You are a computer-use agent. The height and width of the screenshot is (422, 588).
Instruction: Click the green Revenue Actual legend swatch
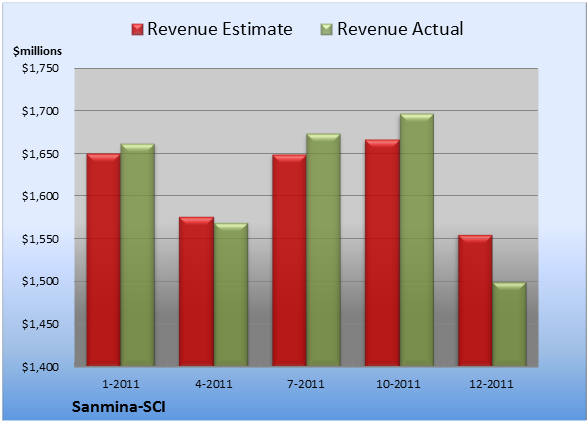coord(327,30)
